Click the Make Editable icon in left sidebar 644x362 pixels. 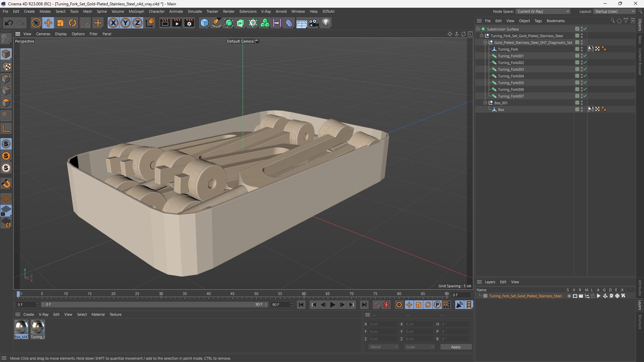6,39
